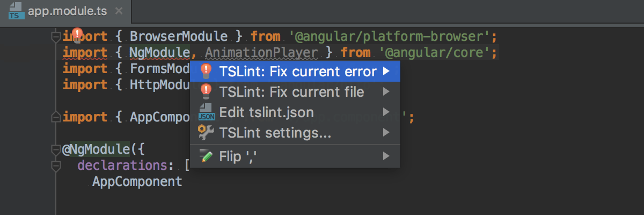Image resolution: width=644 pixels, height=215 pixels.
Task: Open the TSLint settings submenu arrow
Action: click(386, 132)
